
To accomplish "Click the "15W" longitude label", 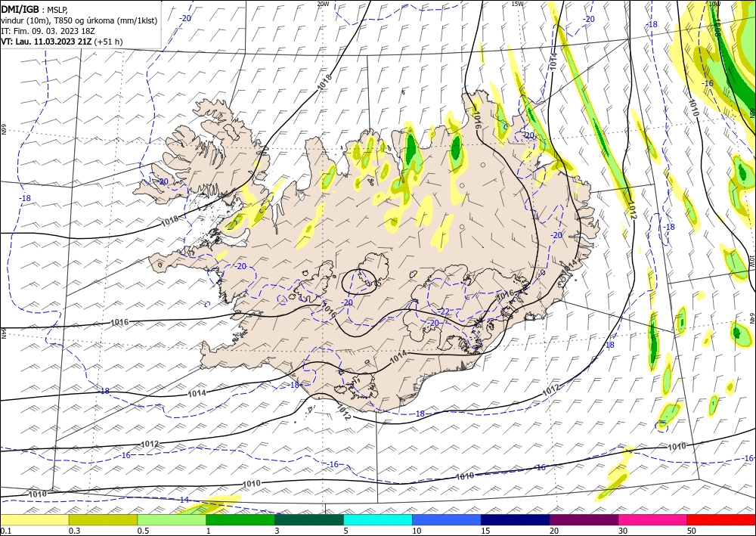I will pyautogui.click(x=517, y=4).
